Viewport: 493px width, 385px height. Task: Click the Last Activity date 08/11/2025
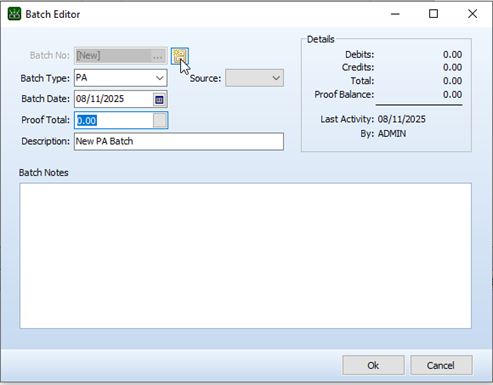click(x=402, y=119)
